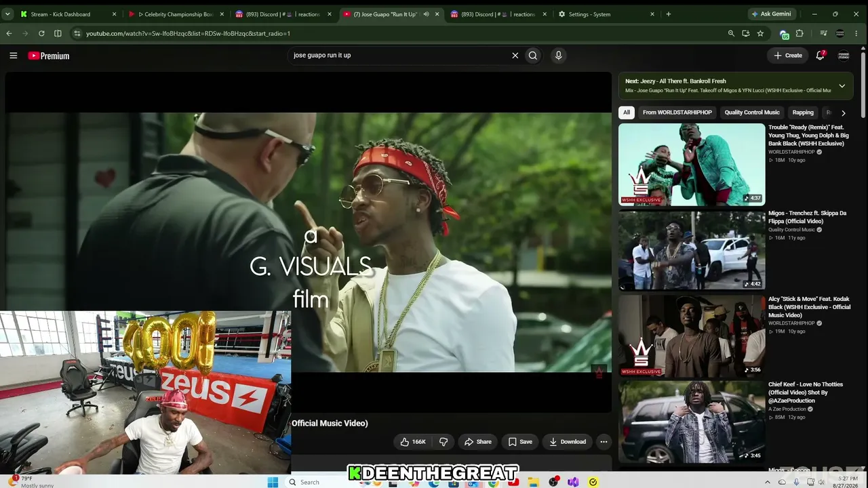Open the tab search dropdown
Screen dimensions: 868x488
coord(7,14)
